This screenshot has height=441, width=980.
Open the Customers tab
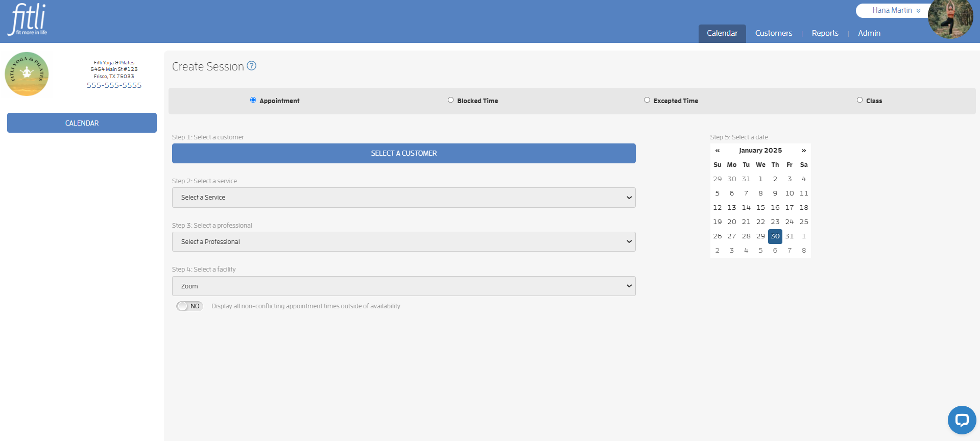click(774, 33)
